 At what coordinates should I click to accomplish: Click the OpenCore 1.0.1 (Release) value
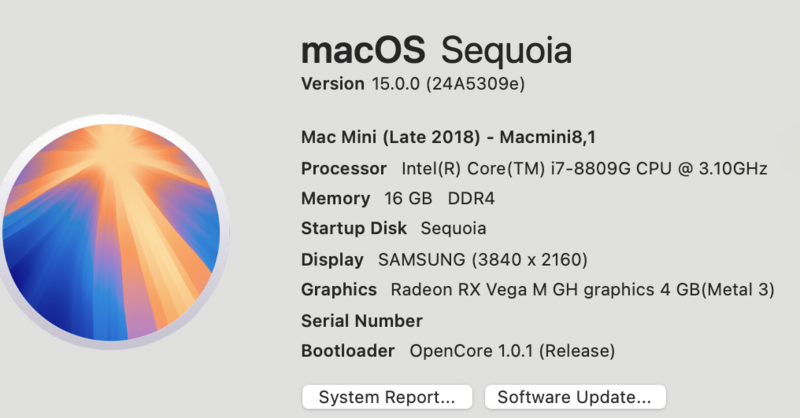point(512,351)
